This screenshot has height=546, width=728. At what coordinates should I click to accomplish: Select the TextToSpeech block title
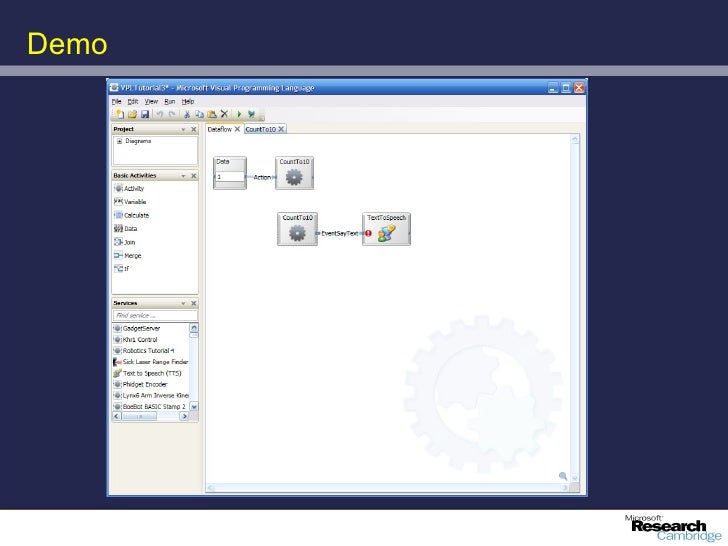(386, 217)
